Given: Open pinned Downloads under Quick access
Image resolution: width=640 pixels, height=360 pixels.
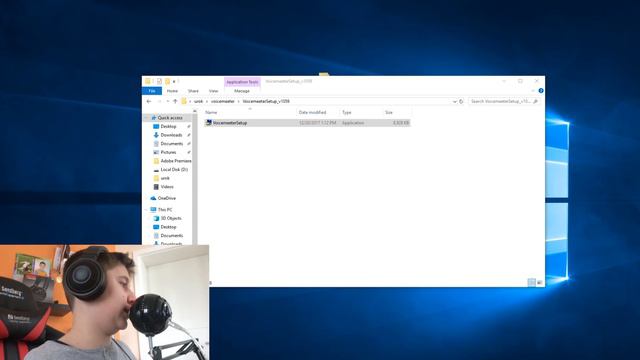Looking at the screenshot, I should coord(171,135).
